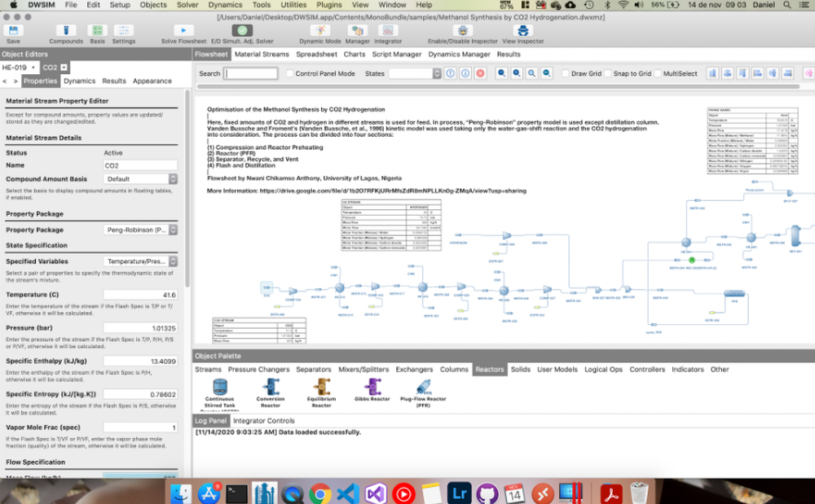
Task: Enable Snap to Grid checkbox
Action: 608,74
